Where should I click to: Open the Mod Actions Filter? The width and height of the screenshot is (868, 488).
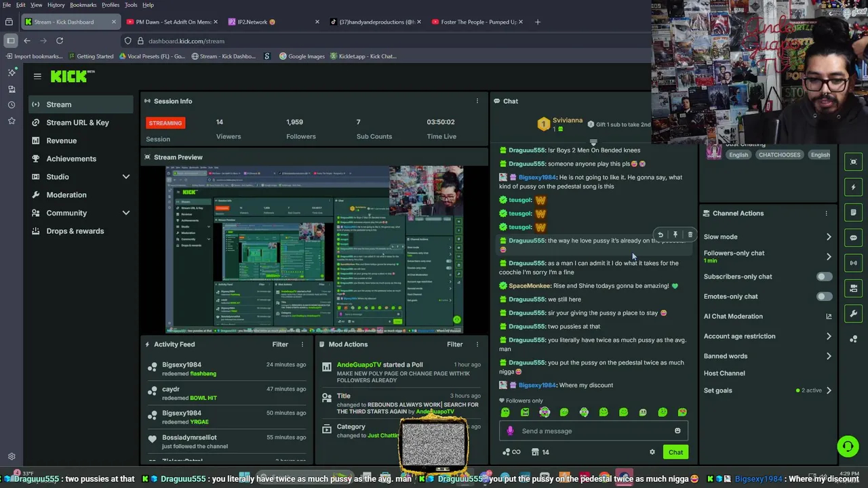point(454,344)
